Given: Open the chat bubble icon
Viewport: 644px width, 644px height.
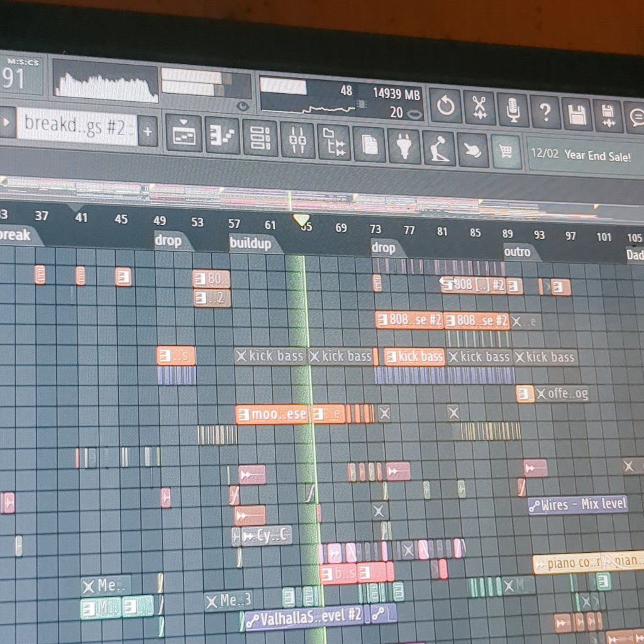Looking at the screenshot, I should pos(635,118).
